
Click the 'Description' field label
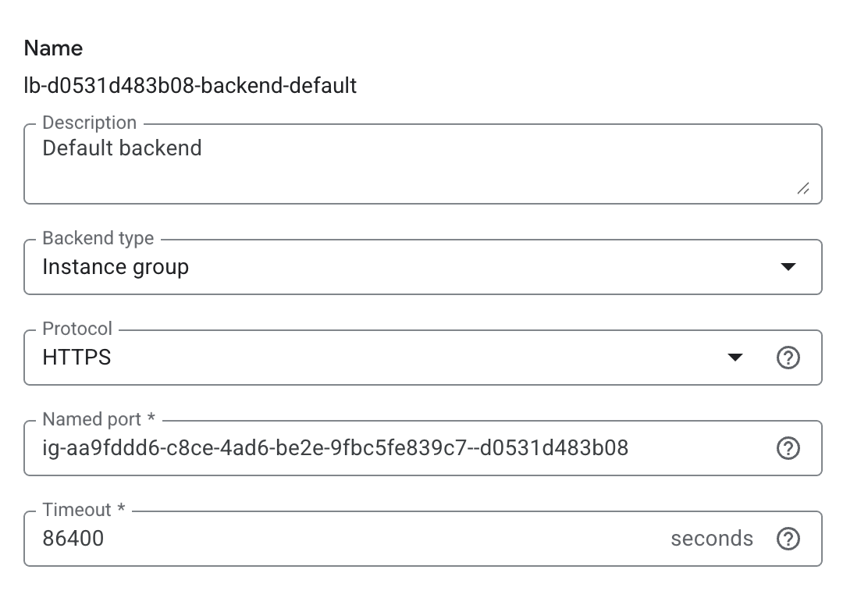pyautogui.click(x=90, y=123)
